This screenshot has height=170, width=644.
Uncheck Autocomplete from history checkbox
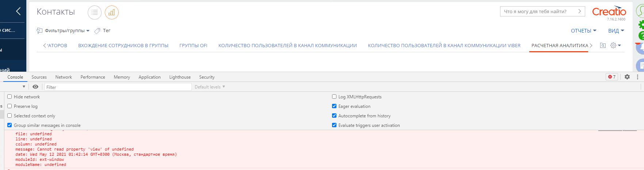pos(334,116)
